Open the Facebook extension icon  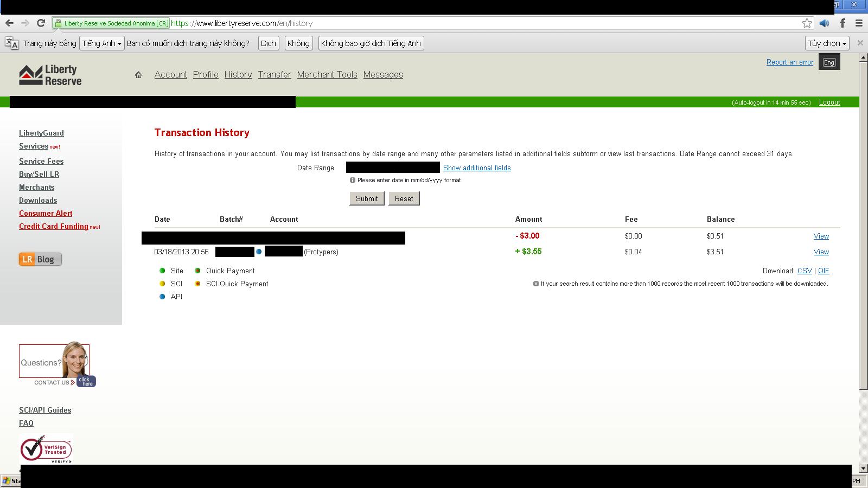843,23
